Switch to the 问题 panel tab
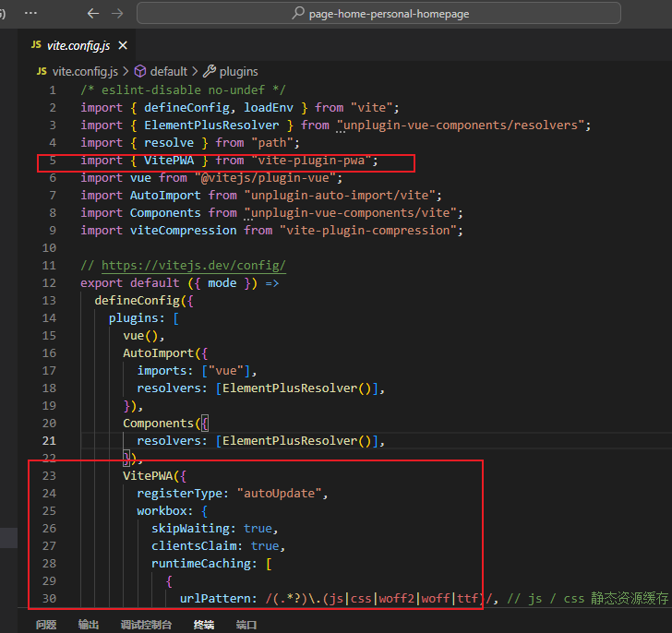Image resolution: width=672 pixels, height=633 pixels. [46, 625]
